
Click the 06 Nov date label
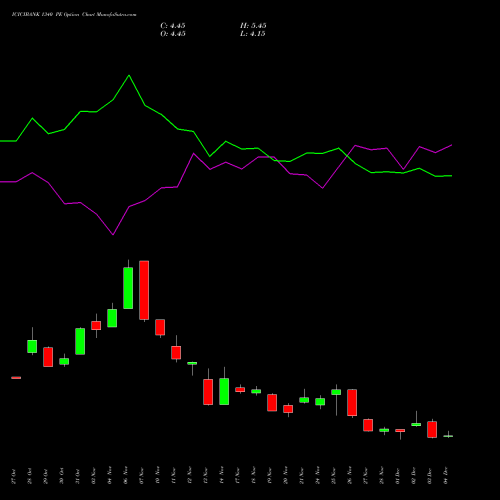[126, 475]
